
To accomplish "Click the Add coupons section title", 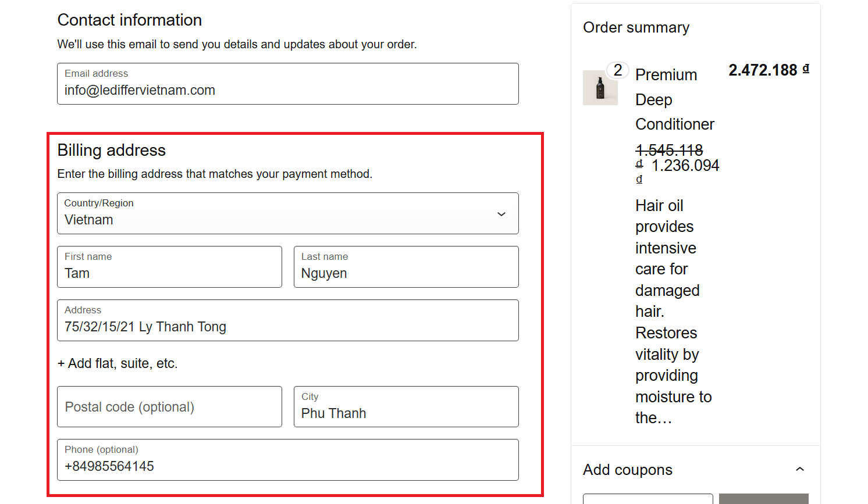I will pyautogui.click(x=627, y=470).
